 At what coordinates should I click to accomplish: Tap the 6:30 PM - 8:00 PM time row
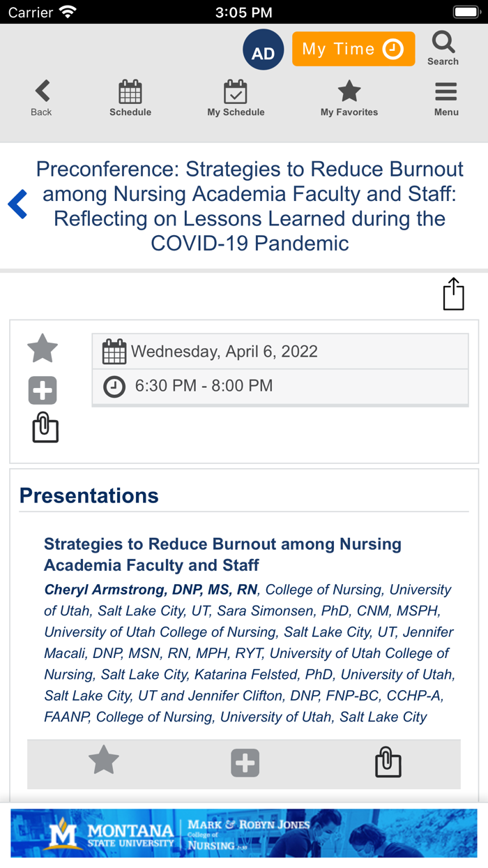280,386
